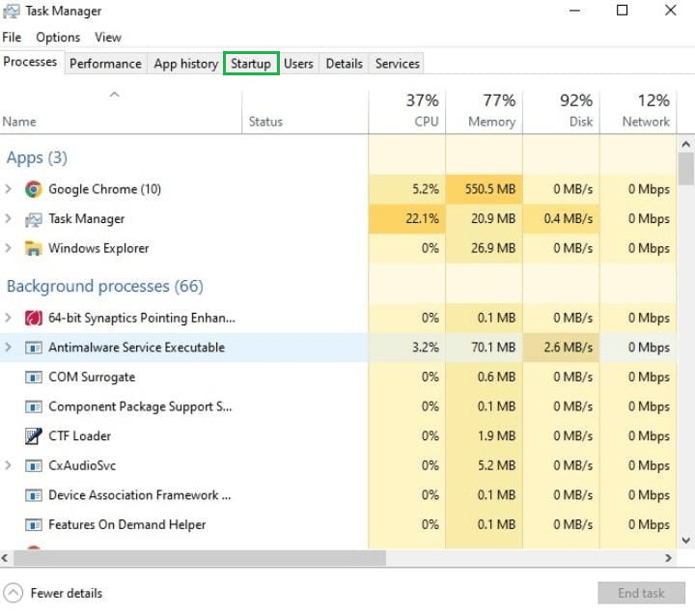695x616 pixels.
Task: Click the COM Surrogate process icon
Action: click(34, 378)
